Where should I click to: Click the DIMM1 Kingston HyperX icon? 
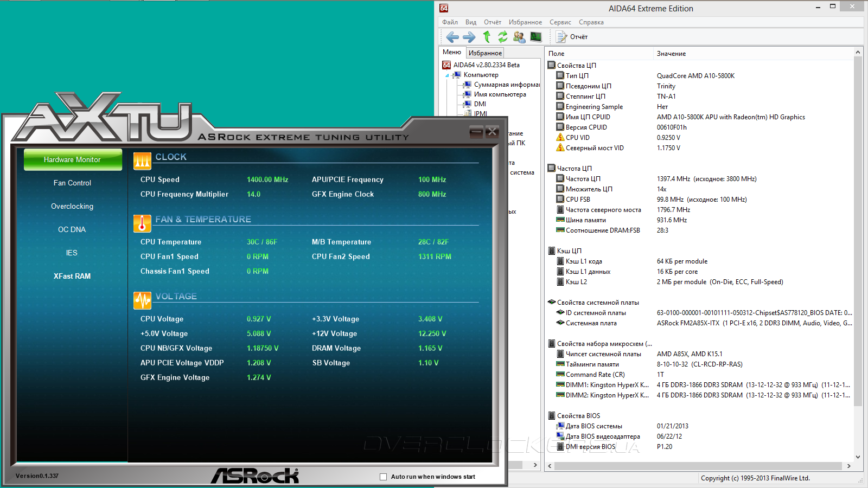560,384
